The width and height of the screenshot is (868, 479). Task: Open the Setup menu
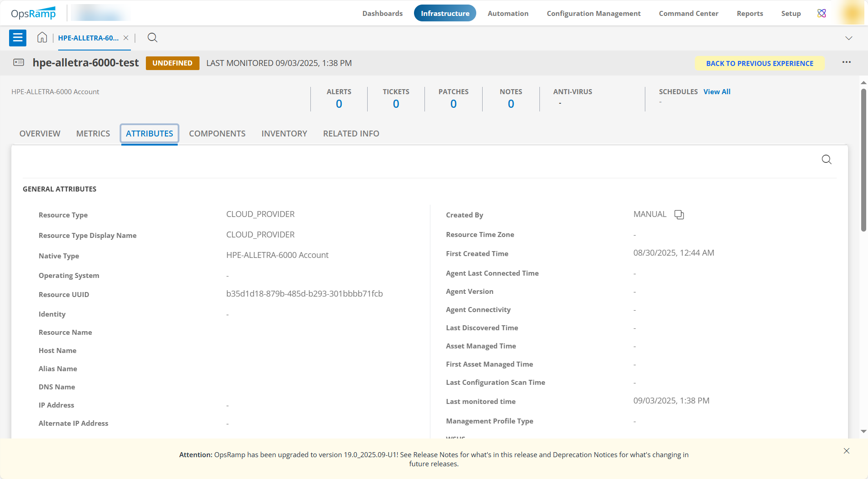pyautogui.click(x=791, y=13)
